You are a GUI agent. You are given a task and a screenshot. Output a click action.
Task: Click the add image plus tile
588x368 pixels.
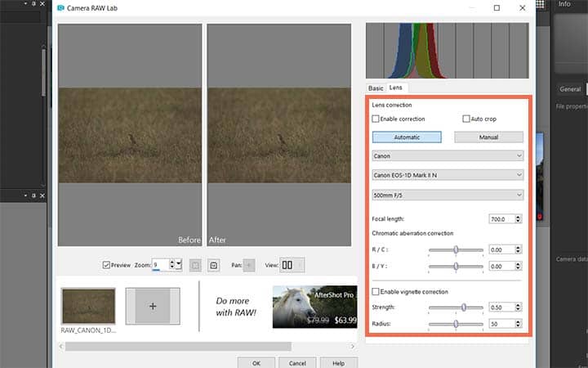pyautogui.click(x=153, y=306)
